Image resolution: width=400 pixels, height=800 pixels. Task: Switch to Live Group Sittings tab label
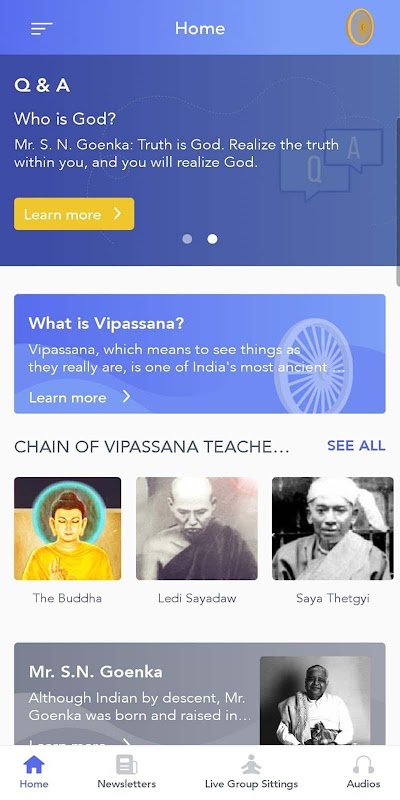tap(251, 784)
